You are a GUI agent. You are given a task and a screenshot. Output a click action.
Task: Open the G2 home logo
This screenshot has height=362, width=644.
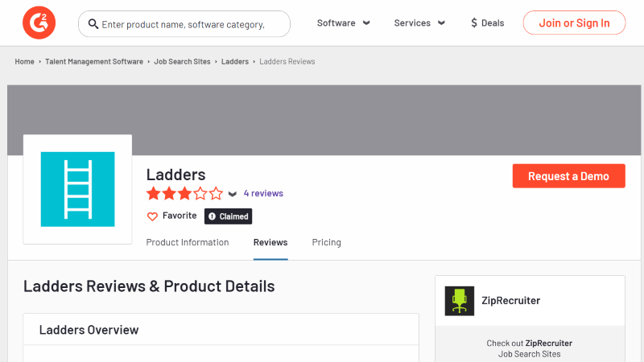39,23
